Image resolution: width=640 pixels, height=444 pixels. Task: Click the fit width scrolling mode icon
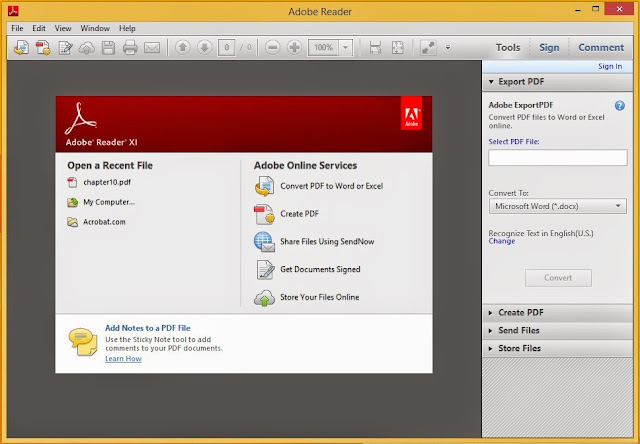[x=376, y=48]
